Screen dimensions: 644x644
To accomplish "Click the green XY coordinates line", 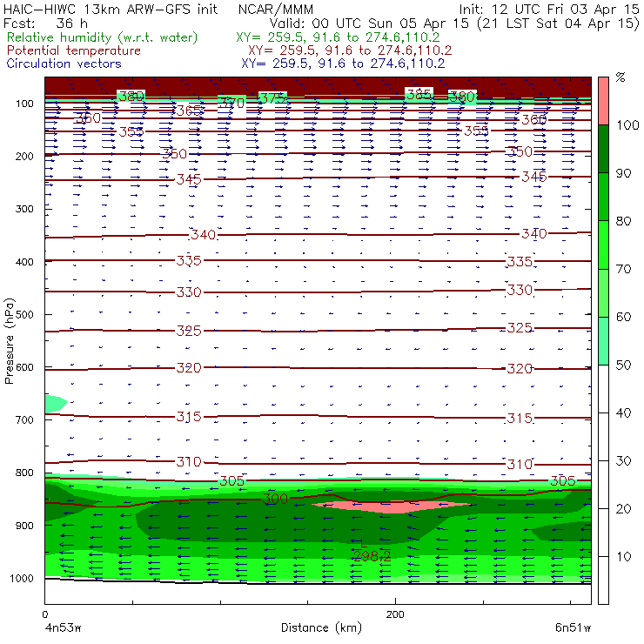I will click(x=338, y=37).
